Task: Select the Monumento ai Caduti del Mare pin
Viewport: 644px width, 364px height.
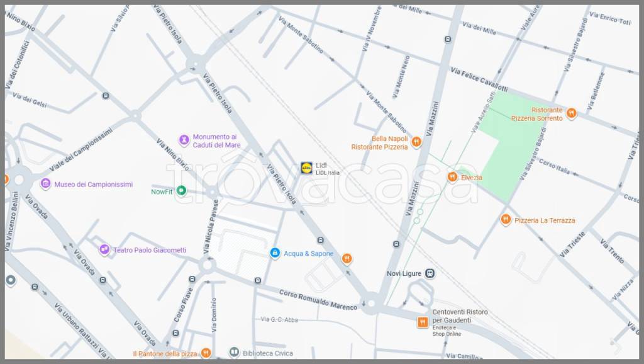Action: 184,140
